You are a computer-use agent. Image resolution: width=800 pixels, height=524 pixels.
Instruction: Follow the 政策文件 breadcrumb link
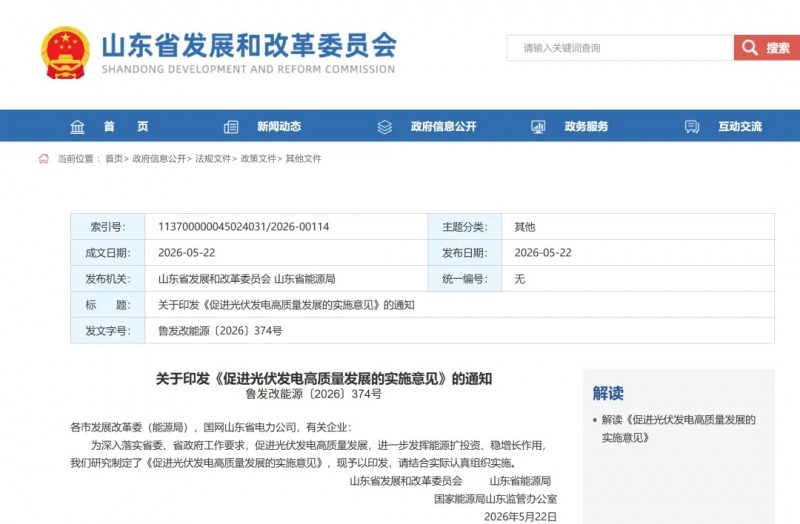tap(258, 159)
